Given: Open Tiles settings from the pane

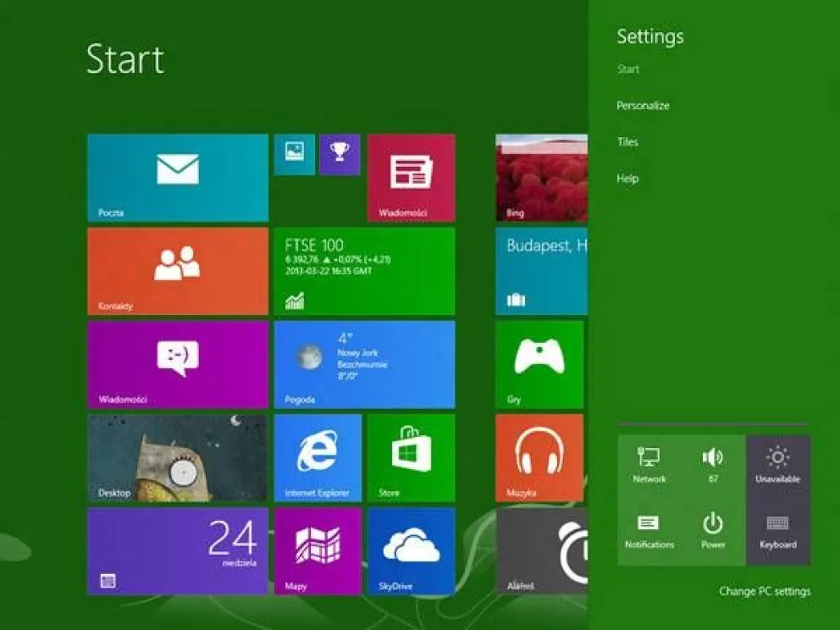Looking at the screenshot, I should pos(627,141).
